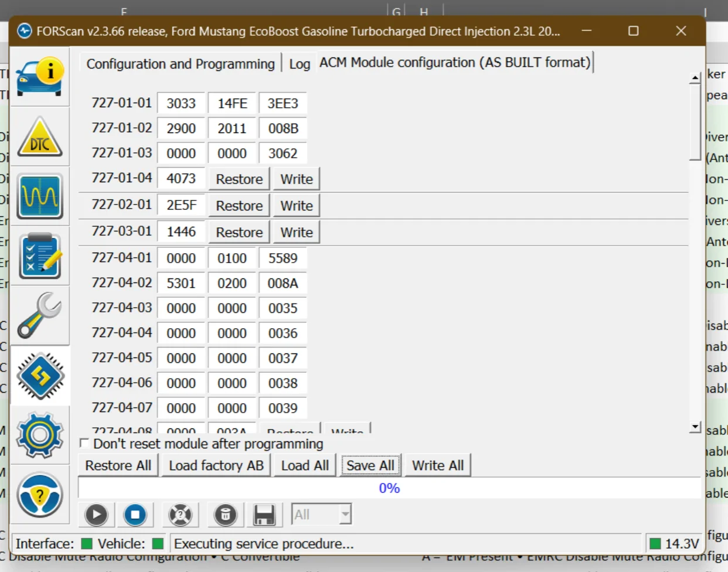Edit field 1446 in row 727-03-01
Image resolution: width=728 pixels, height=572 pixels.
pyautogui.click(x=181, y=231)
